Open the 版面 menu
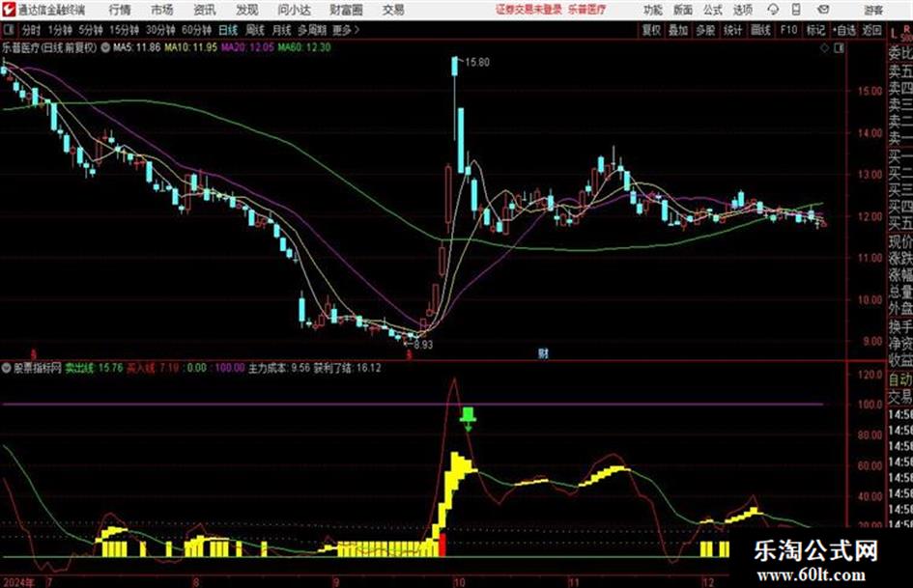The width and height of the screenshot is (913, 588). click(x=682, y=10)
